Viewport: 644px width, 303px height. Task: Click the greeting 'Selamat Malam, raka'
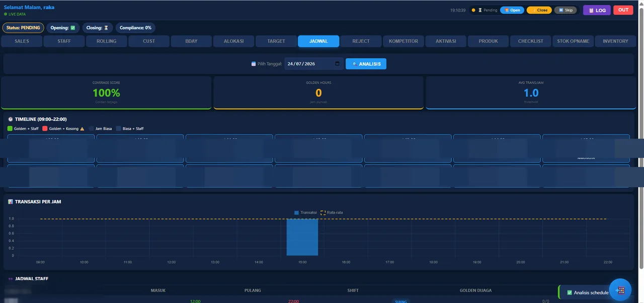click(x=29, y=7)
